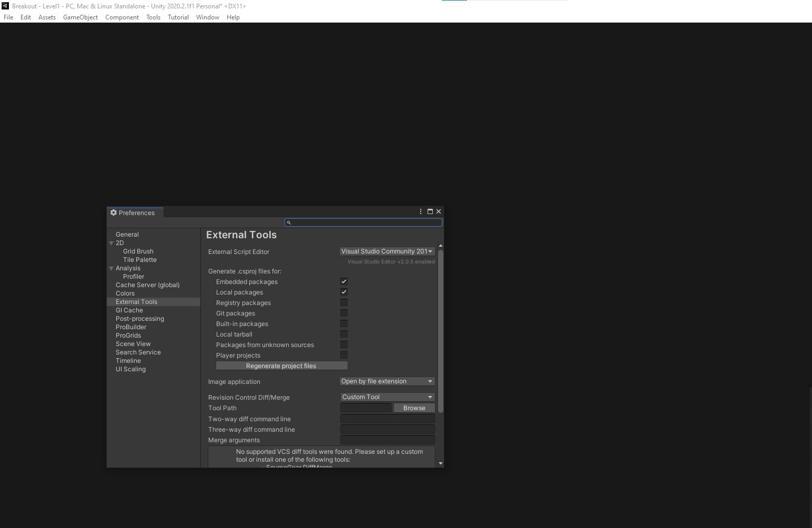Click the External Tools vertical scrollbar
The height and width of the screenshot is (528, 812).
[x=441, y=331]
